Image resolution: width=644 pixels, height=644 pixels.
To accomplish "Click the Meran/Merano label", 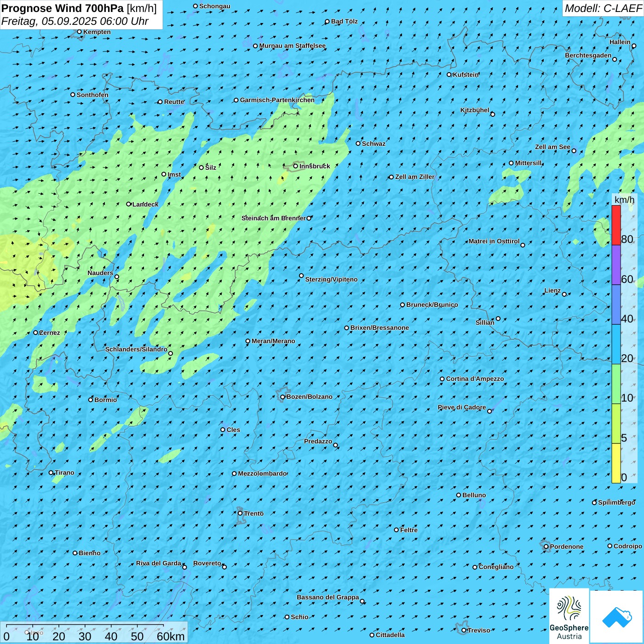I will 273,341.
